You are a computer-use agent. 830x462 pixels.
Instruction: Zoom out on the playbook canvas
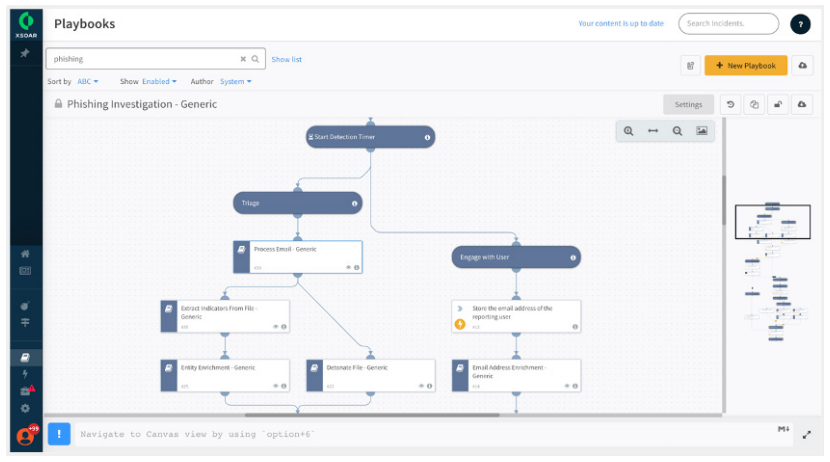point(677,131)
